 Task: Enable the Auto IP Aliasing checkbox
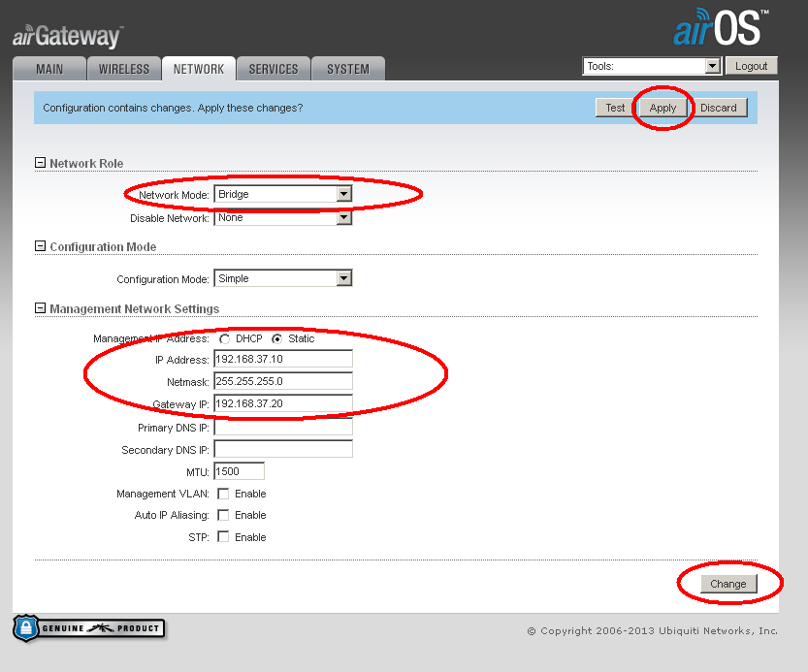coord(223,515)
